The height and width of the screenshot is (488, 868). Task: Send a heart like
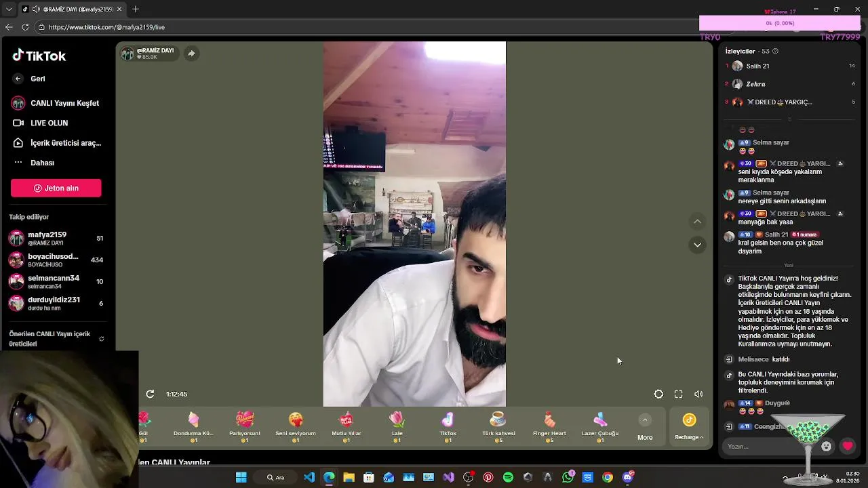[848, 446]
